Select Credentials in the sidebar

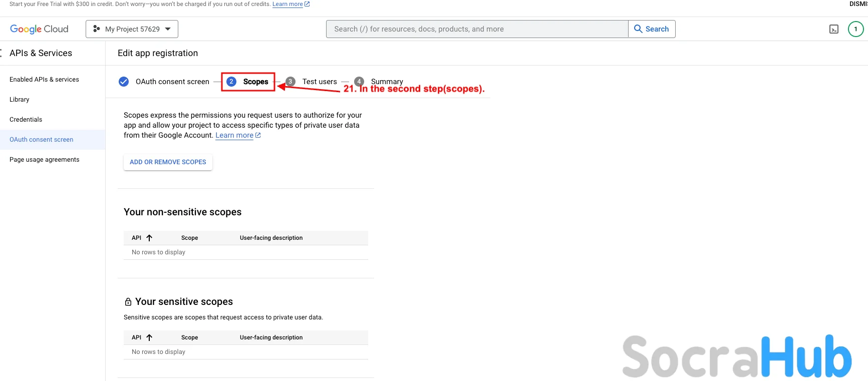point(26,120)
